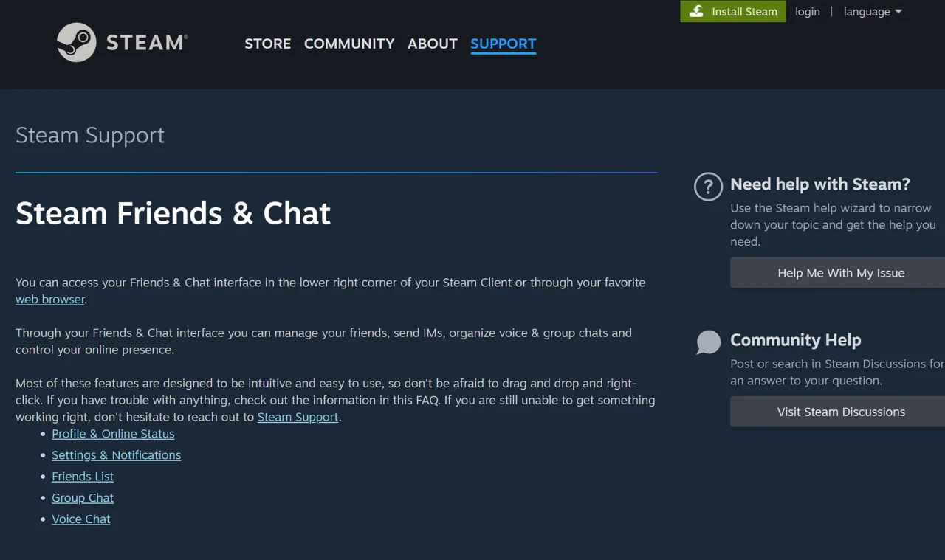The image size is (945, 560).
Task: Click the login link
Action: [808, 11]
